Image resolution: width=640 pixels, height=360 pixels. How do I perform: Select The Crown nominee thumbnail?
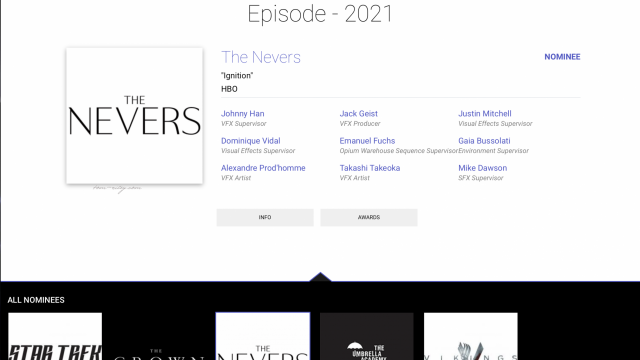tap(159, 336)
